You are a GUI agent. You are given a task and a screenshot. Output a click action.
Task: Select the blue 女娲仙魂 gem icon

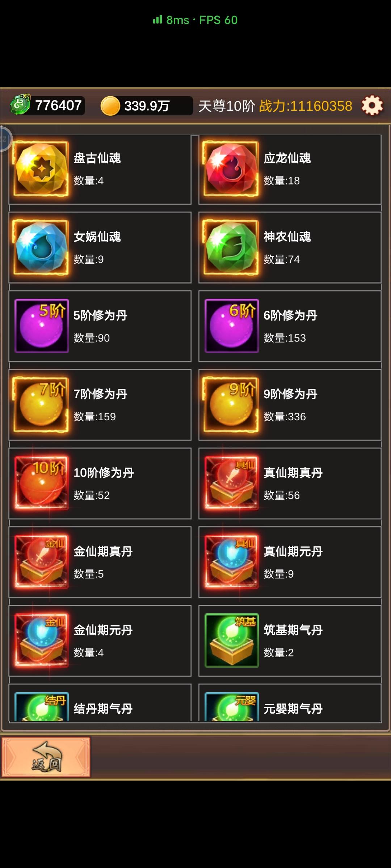coord(41,247)
